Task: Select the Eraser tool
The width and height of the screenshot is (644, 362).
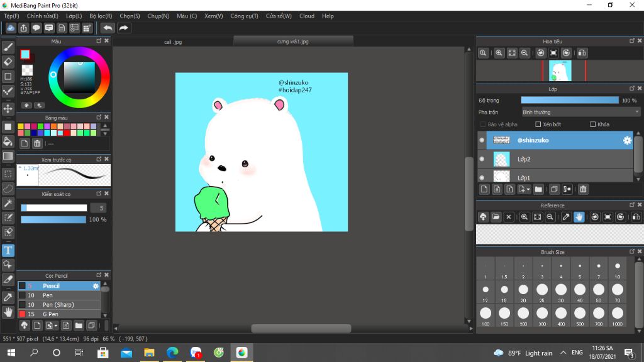Action: pyautogui.click(x=8, y=62)
